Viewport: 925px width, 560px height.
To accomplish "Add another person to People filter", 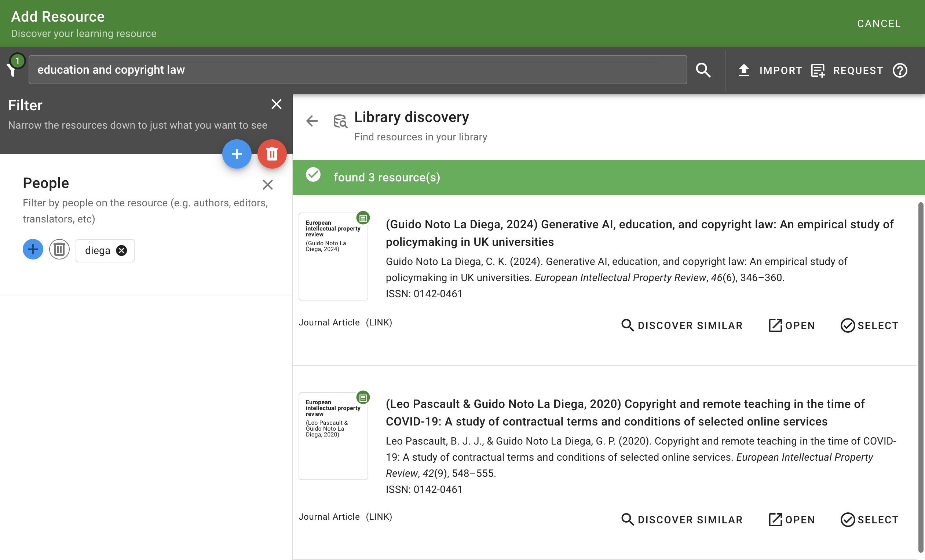I will click(x=33, y=250).
